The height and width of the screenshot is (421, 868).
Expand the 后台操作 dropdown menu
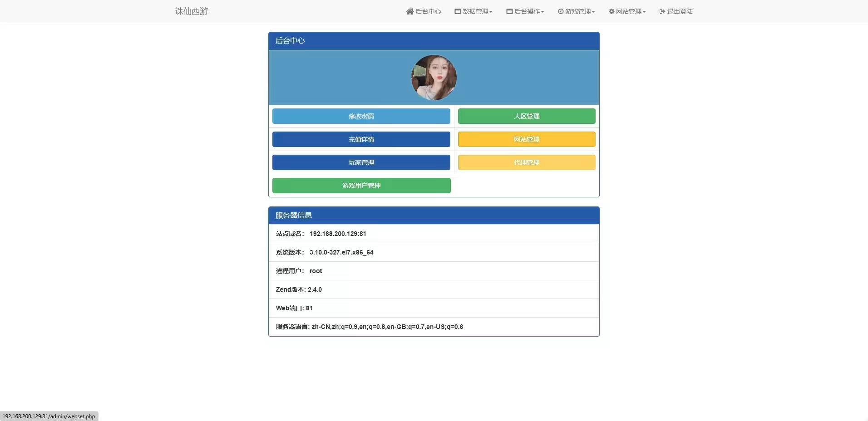[525, 11]
